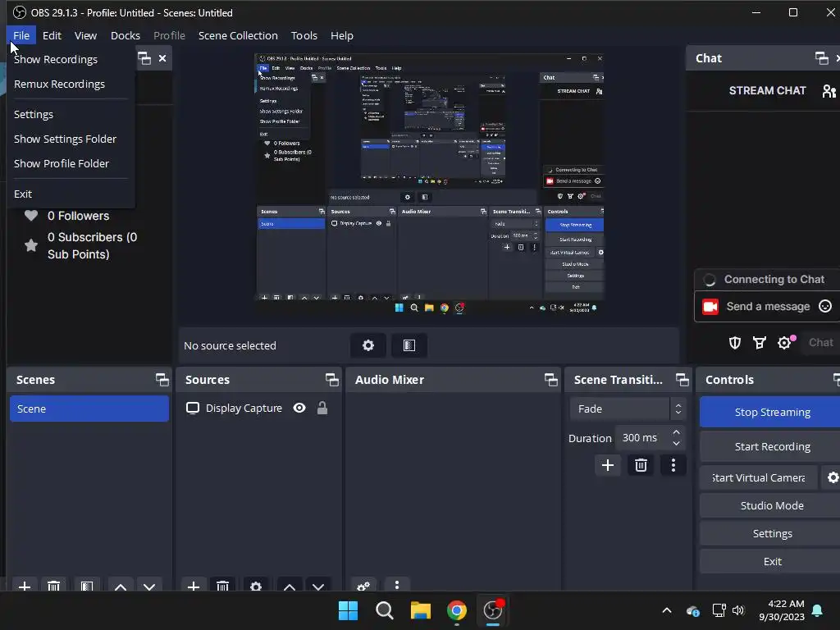Toggle Display Capture lock
This screenshot has height=630, width=840.
(x=322, y=409)
